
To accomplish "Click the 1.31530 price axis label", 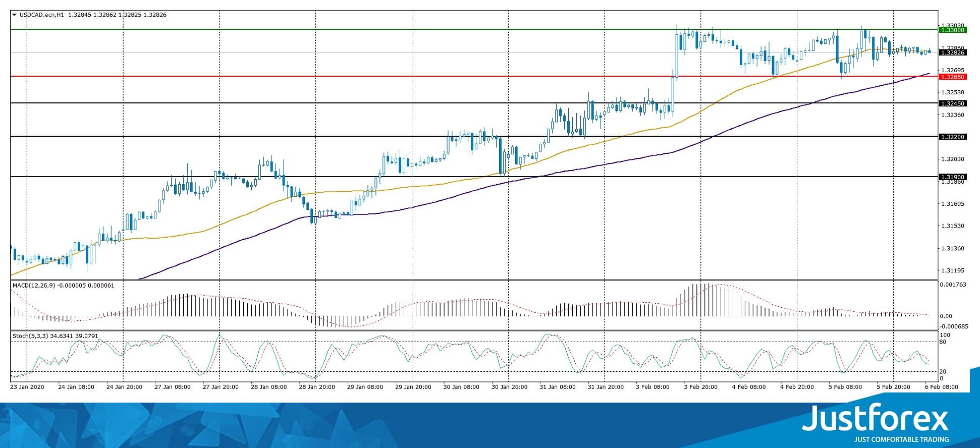I will 953,226.
